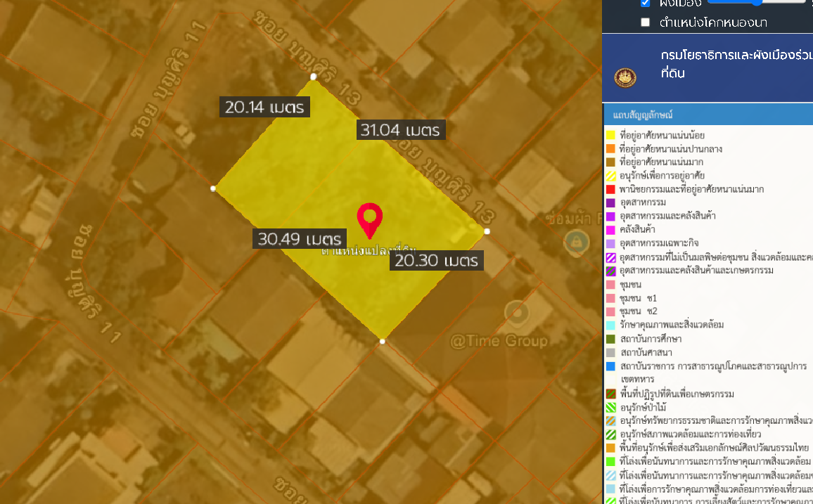This screenshot has width=813, height=504.
Task: Click the legend text สถาบันการศึกษา
Action: pyautogui.click(x=651, y=340)
